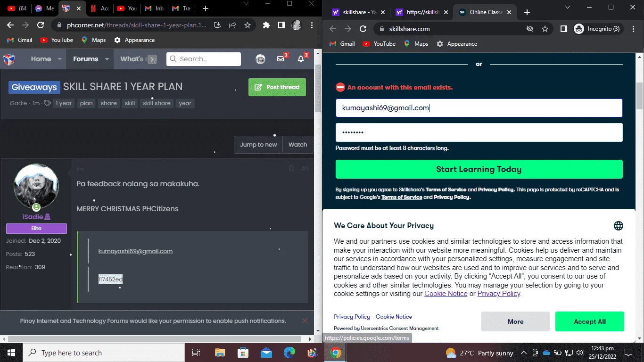Reload the phcorner.net page
The image size is (644, 362).
click(x=41, y=25)
